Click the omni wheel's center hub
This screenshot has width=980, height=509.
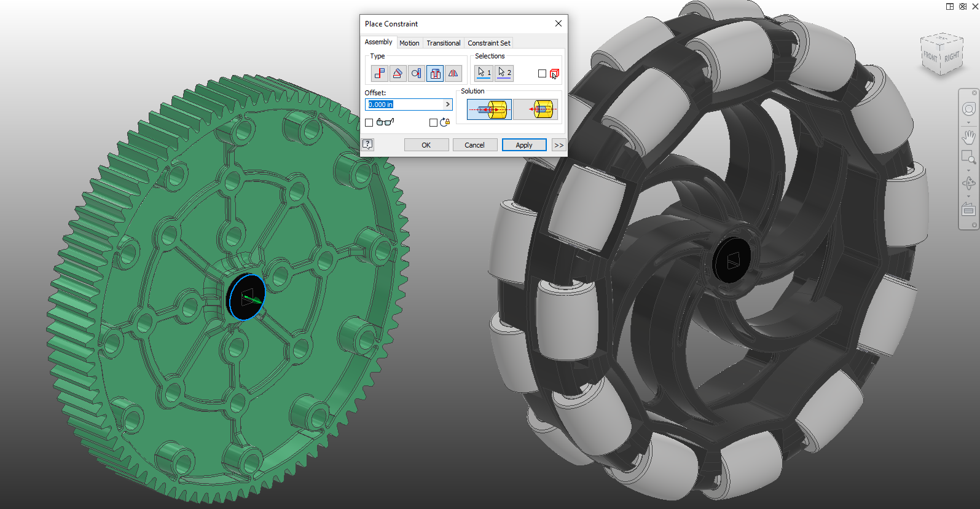point(731,259)
